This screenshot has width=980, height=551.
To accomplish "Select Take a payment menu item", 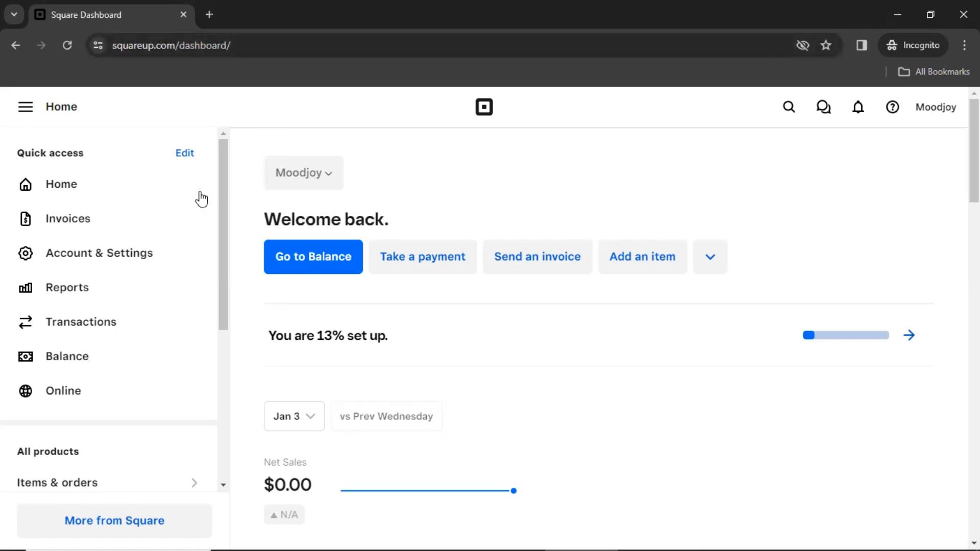I will (423, 256).
